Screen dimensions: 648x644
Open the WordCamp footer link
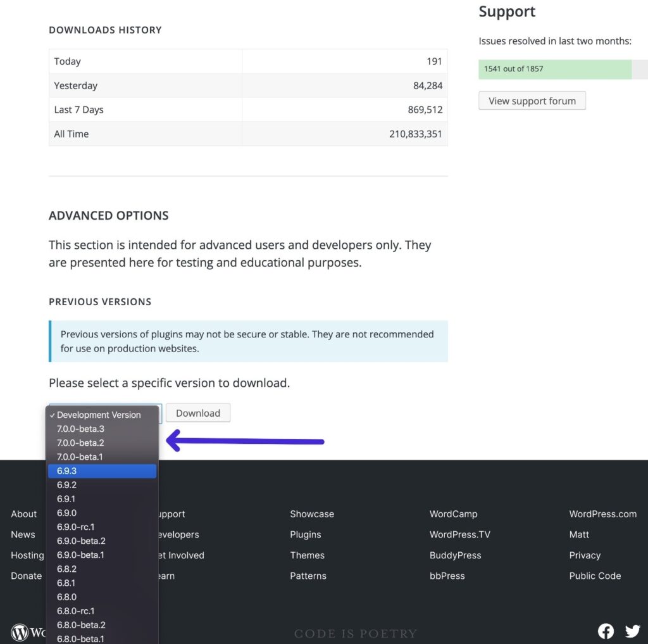pyautogui.click(x=453, y=514)
